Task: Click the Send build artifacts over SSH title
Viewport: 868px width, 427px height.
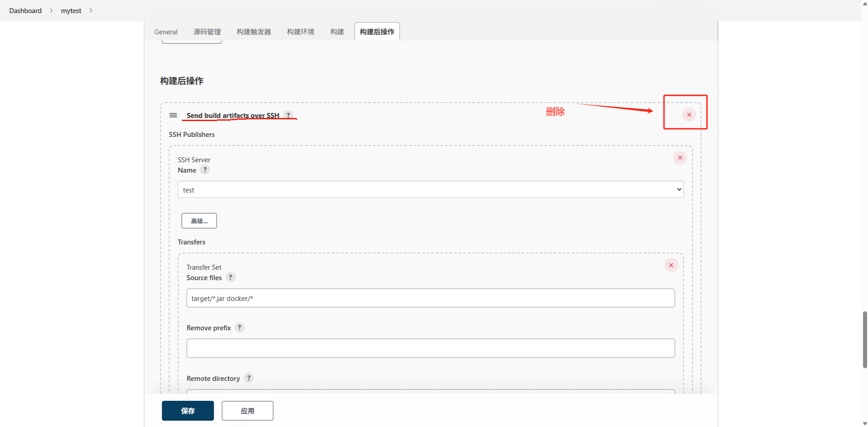Action: (x=233, y=115)
